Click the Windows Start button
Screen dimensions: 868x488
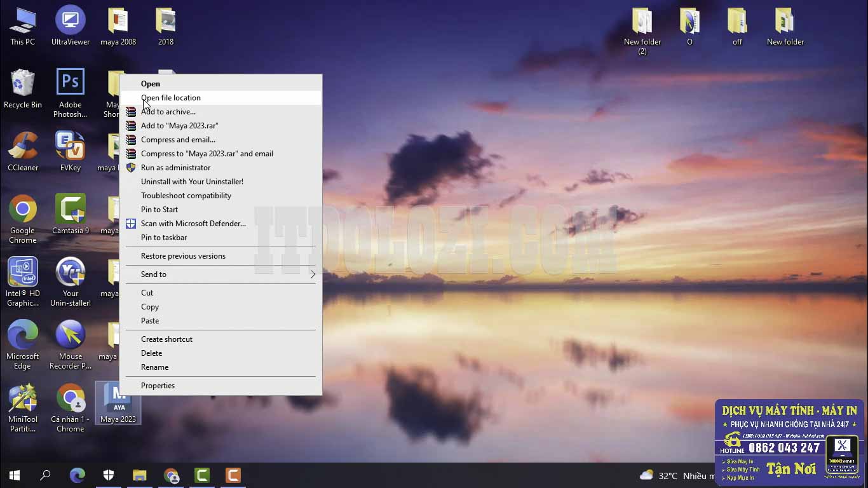15,475
